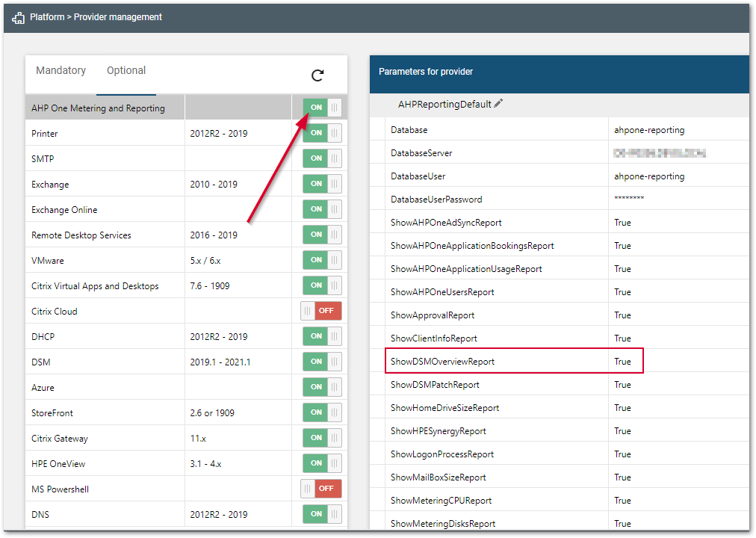Enable the Citrix Cloud provider switch
Viewport: 756px width, 538px height.
[321, 311]
